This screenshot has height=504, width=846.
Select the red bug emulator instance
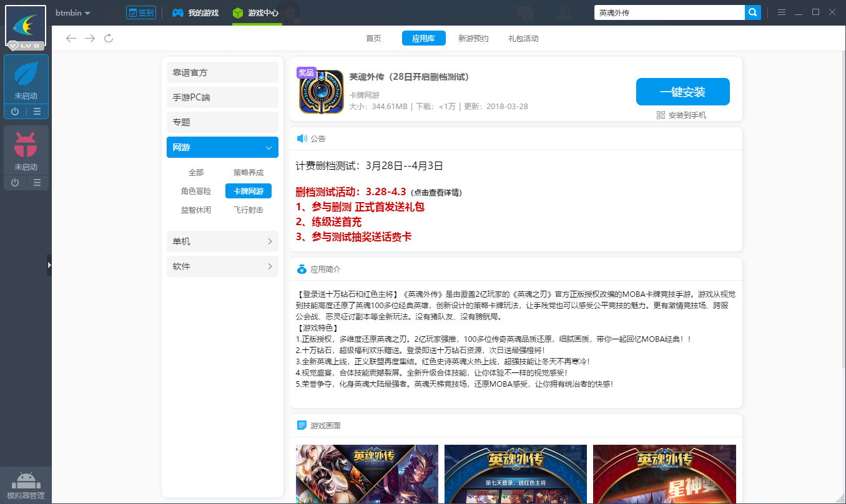coord(26,150)
